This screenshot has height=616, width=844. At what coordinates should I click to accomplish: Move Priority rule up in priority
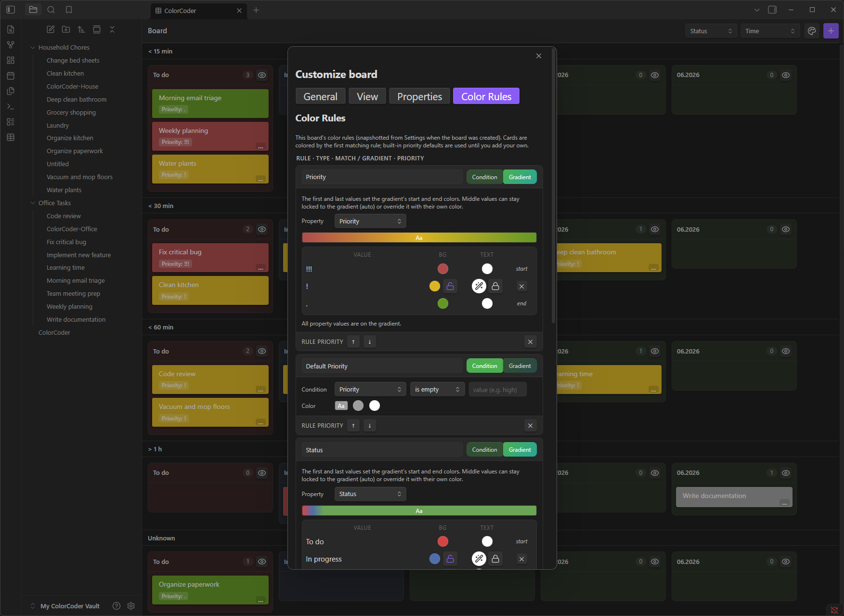(353, 342)
